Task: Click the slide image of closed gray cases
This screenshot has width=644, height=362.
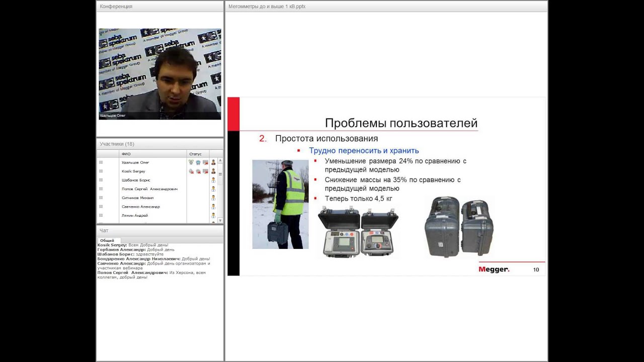Action: click(x=458, y=226)
